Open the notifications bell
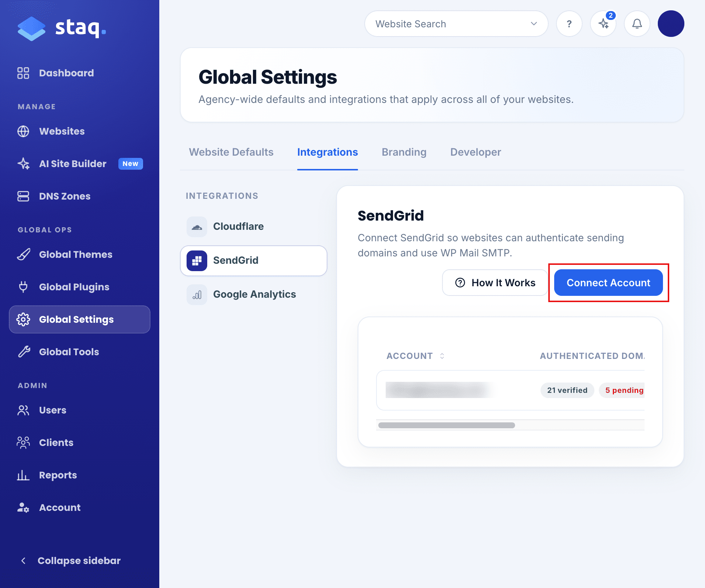 pyautogui.click(x=637, y=24)
